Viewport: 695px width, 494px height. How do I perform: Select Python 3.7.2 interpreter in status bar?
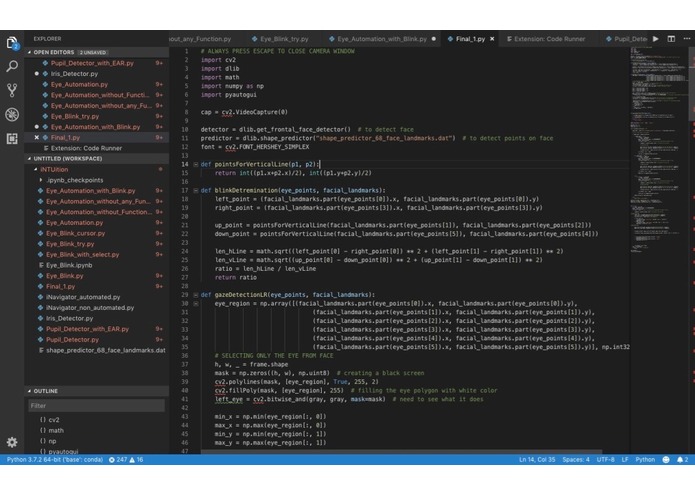point(55,460)
